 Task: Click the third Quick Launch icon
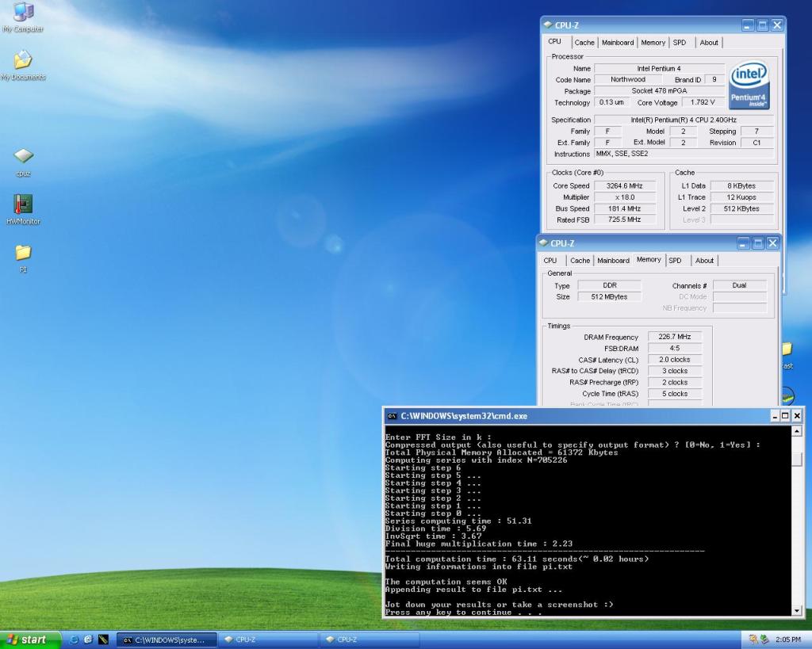103,639
